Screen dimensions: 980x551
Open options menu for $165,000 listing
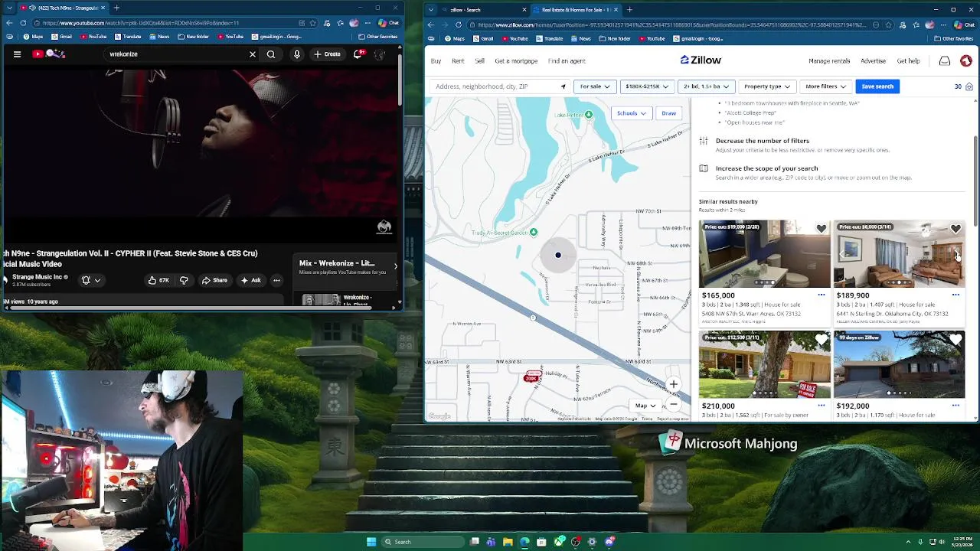pos(822,295)
